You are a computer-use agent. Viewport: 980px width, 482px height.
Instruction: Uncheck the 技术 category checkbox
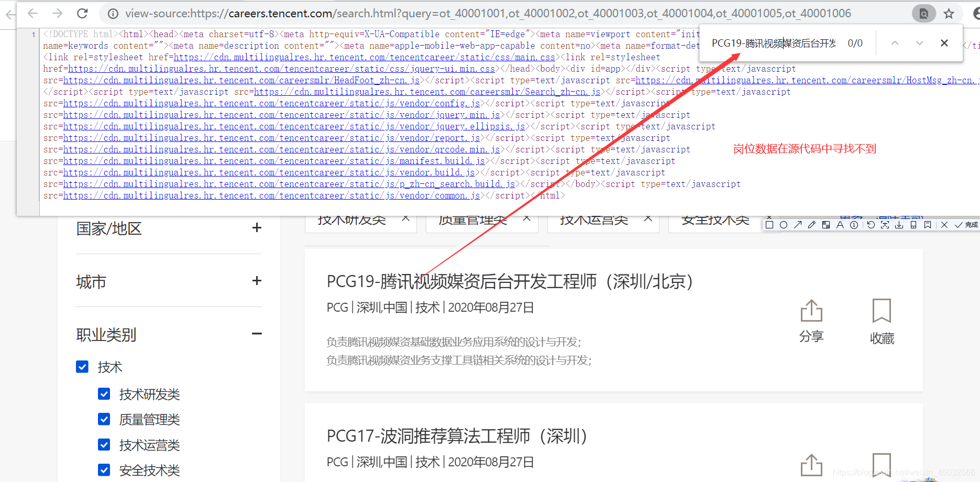pos(82,366)
